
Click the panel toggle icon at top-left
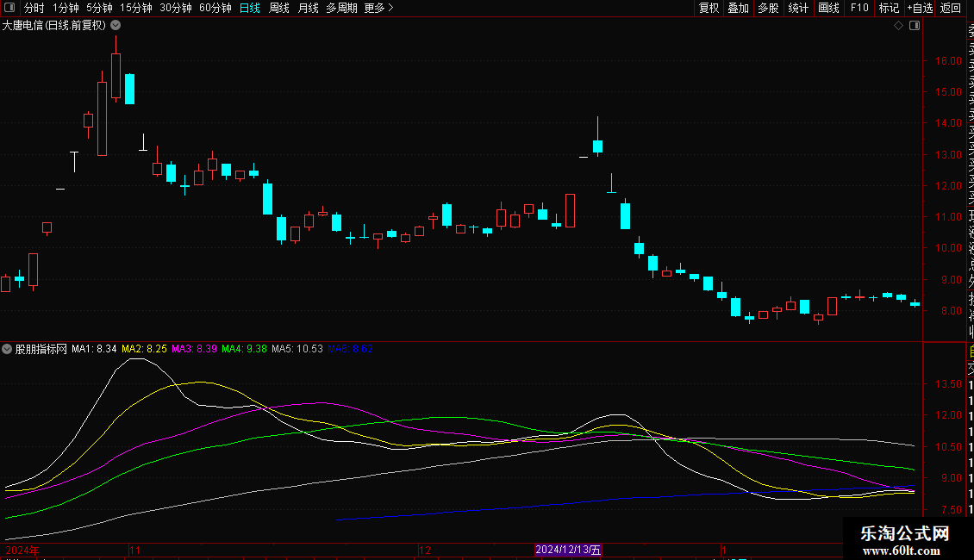[10, 8]
